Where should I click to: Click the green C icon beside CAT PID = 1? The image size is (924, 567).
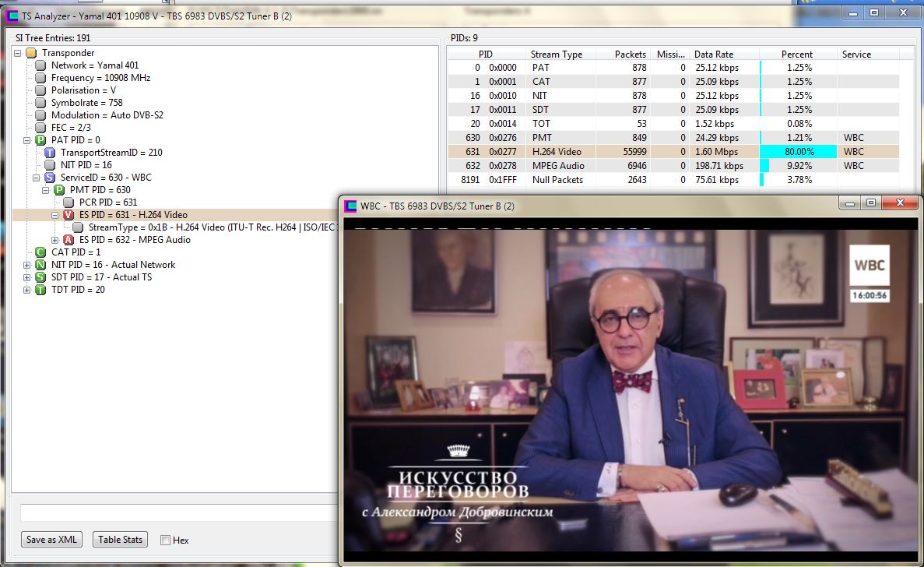[40, 252]
